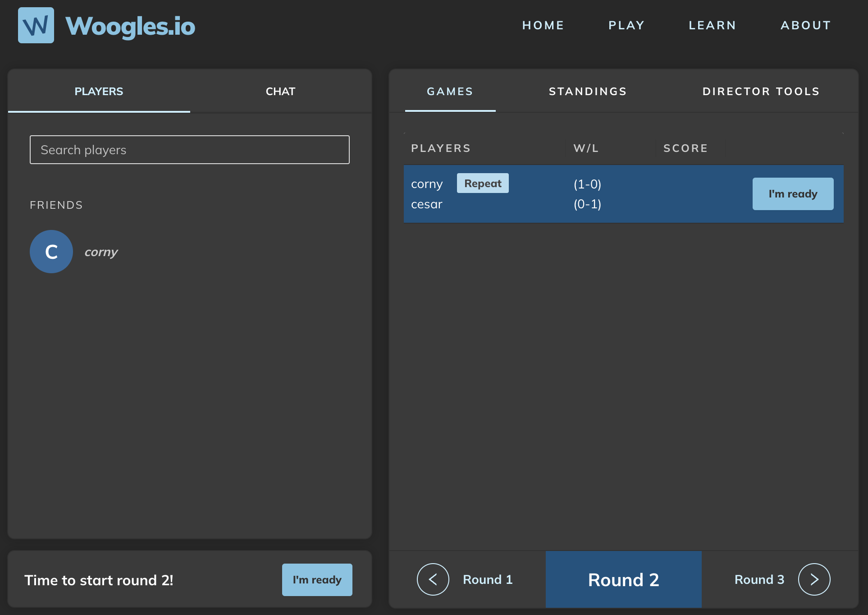Screen dimensions: 868x615
Task: Click the previous round arrow icon
Action: pyautogui.click(x=433, y=579)
